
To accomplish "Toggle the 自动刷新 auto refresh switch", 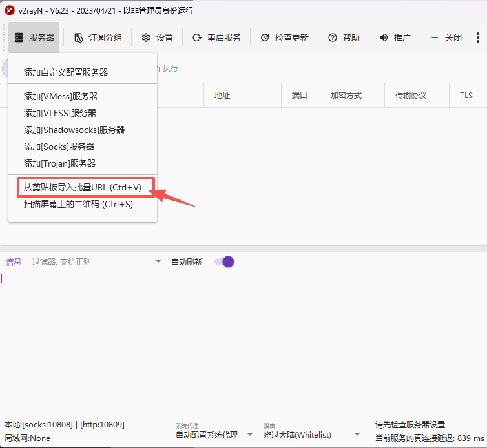I will point(224,261).
